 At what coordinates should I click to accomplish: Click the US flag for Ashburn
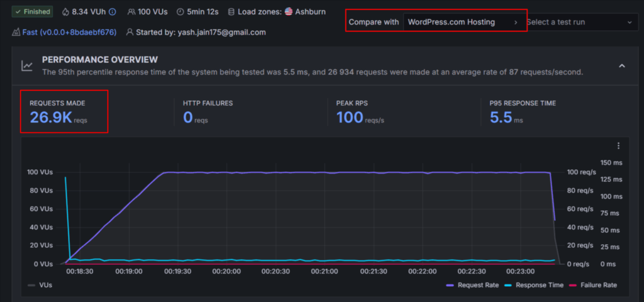pos(289,12)
